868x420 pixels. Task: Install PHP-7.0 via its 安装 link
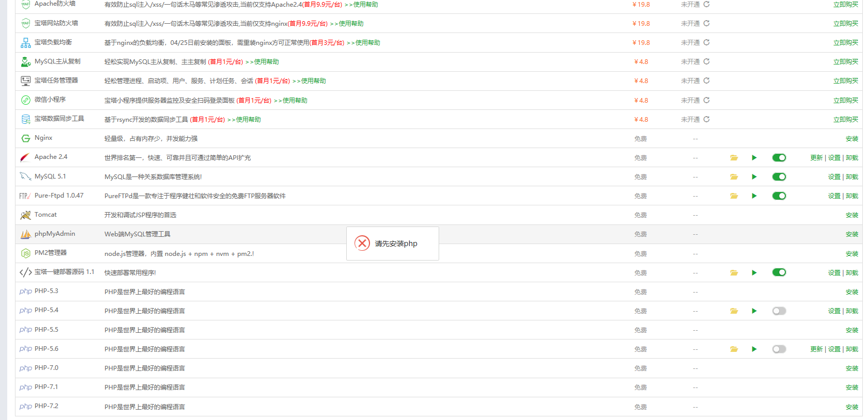(x=852, y=368)
